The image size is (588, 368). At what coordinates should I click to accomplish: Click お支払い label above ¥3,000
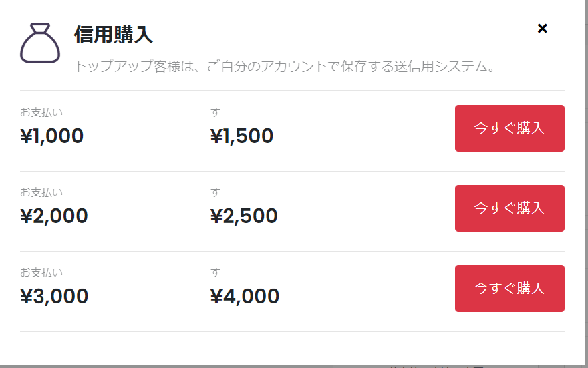(x=41, y=272)
